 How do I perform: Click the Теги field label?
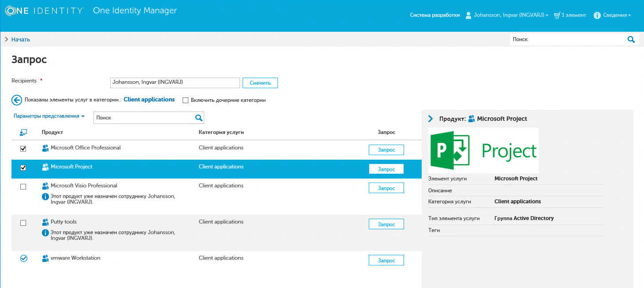point(434,230)
